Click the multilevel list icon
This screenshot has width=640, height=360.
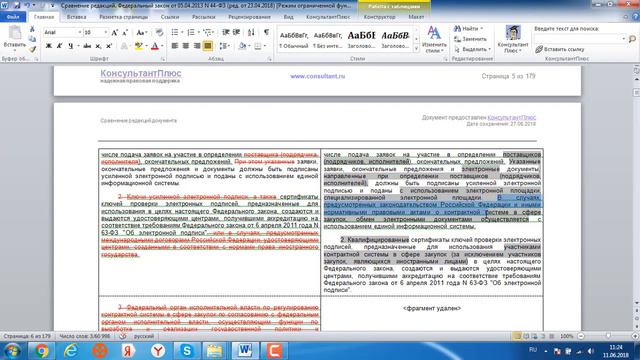(x=207, y=32)
